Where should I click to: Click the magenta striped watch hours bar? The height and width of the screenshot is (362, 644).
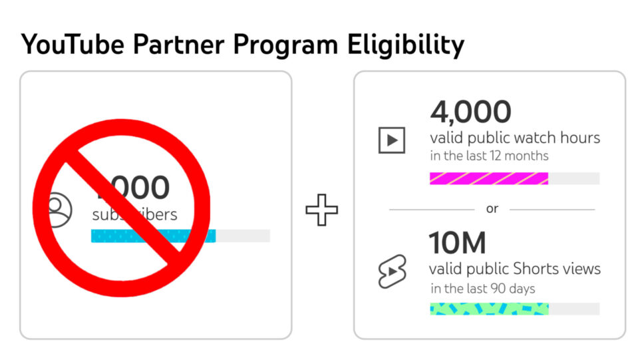[x=488, y=178]
